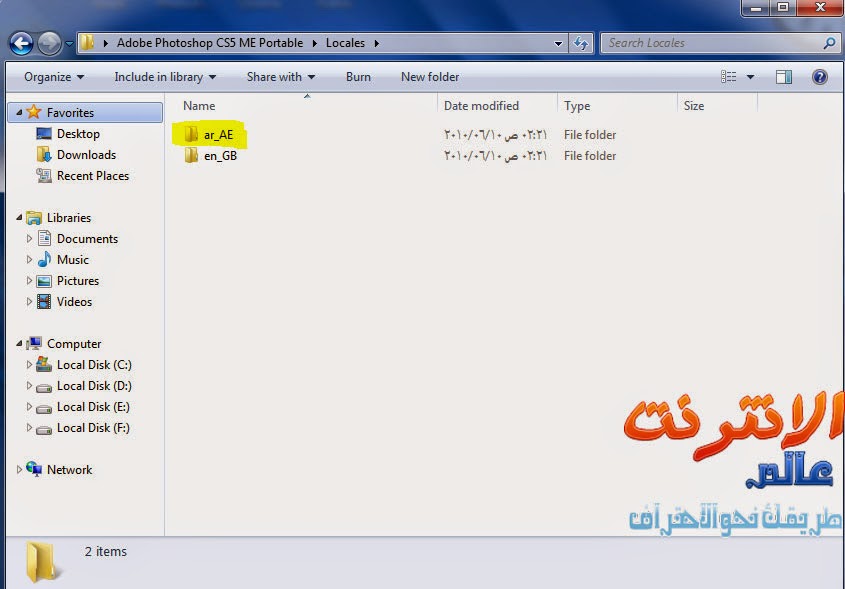Open the address bar history dropdown
Image resolution: width=845 pixels, height=589 pixels.
pos(558,43)
